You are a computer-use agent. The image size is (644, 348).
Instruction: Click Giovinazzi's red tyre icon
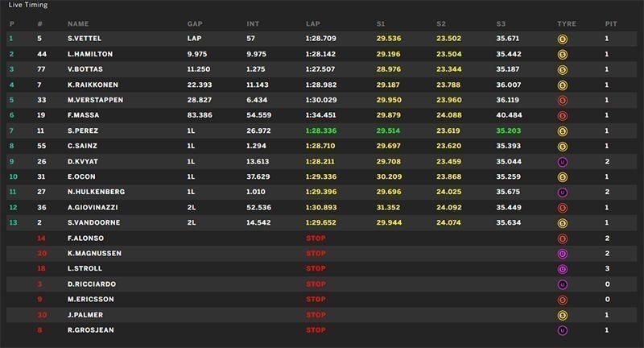(562, 209)
